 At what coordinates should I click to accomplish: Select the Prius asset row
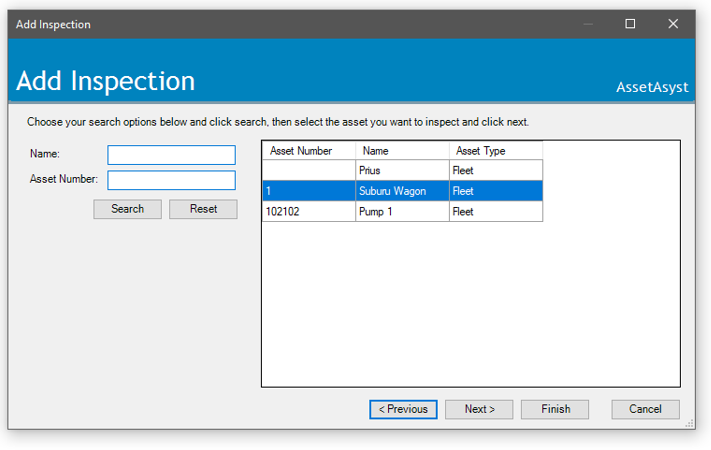click(401, 171)
